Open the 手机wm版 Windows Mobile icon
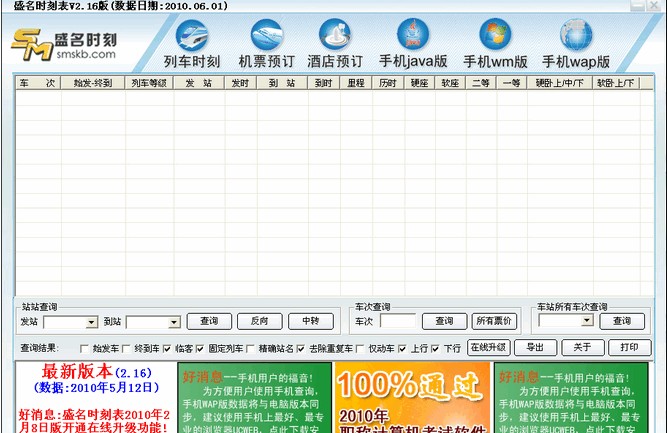 pos(495,44)
